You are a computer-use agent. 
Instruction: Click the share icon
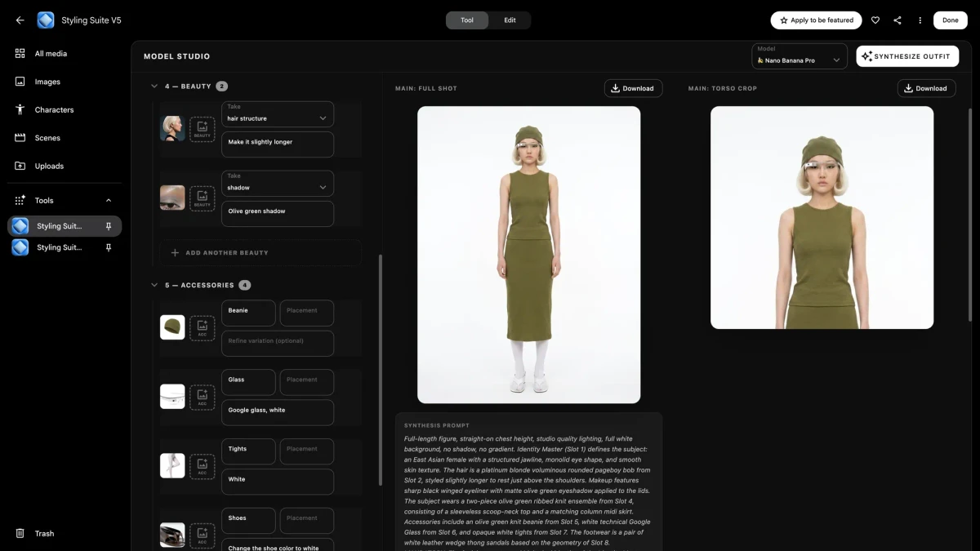click(898, 20)
